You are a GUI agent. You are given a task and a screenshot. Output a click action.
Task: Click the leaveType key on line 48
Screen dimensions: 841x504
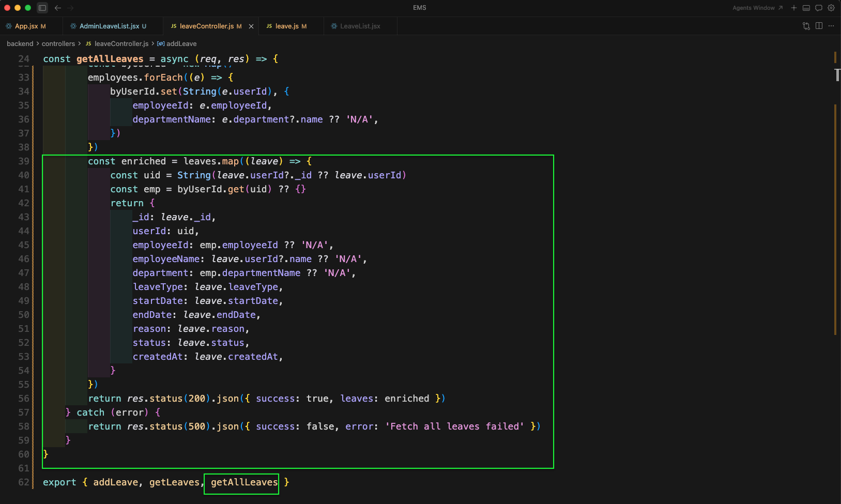158,287
